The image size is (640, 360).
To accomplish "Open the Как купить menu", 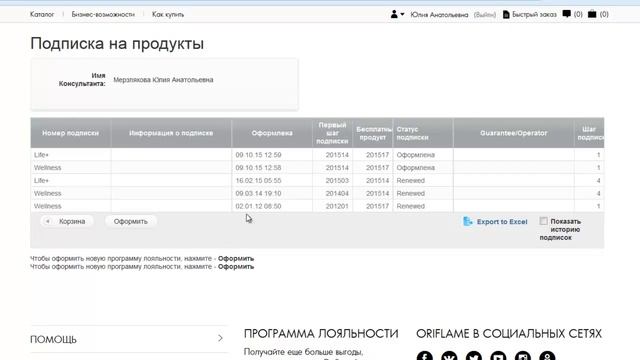I will [x=168, y=14].
